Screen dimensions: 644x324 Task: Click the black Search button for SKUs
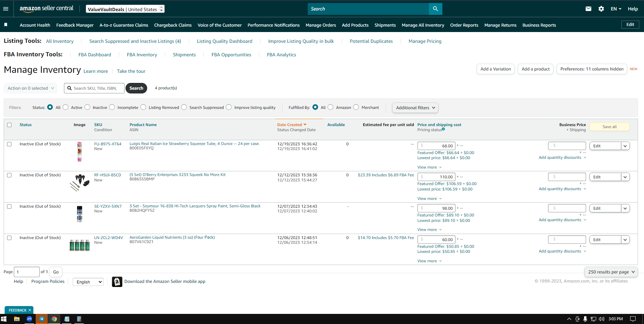(136, 88)
